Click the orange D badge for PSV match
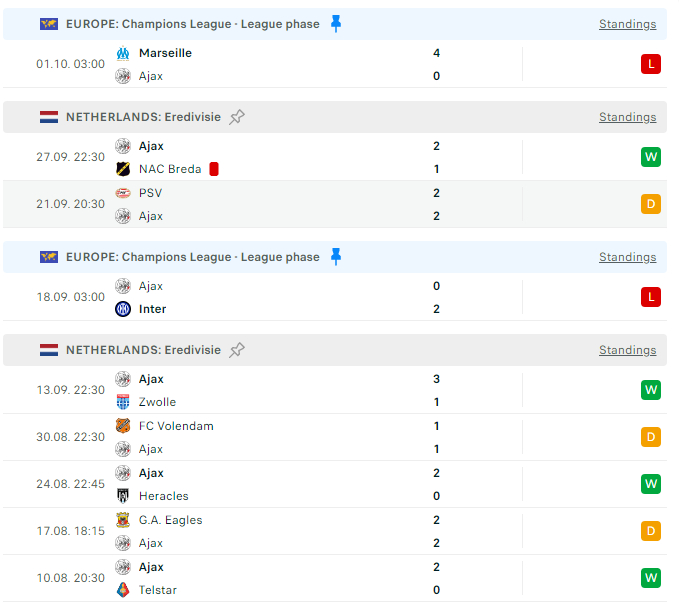Screen dimensions: 679x605 pos(651,204)
